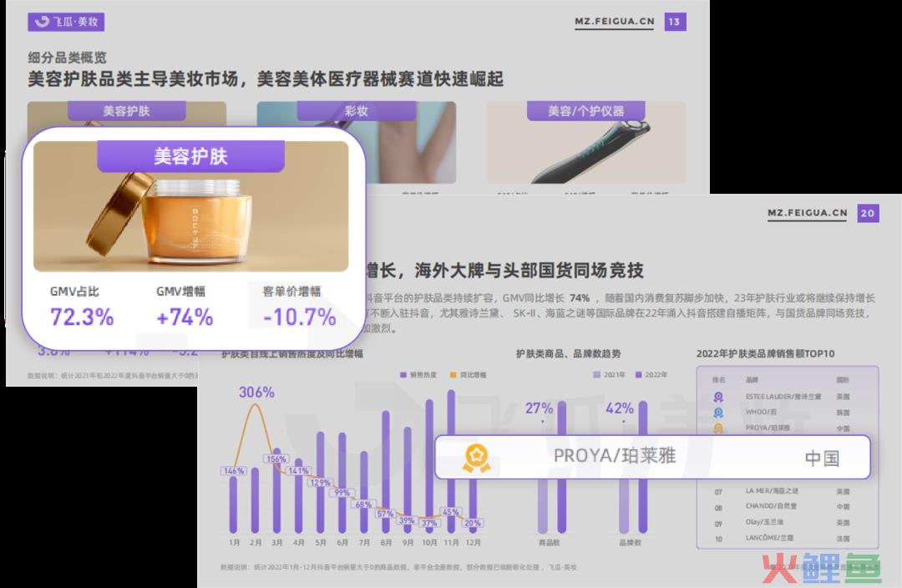The width and height of the screenshot is (902, 588).
Task: Click the gold medal icon beside PROYA/珀莱雅
Action: [477, 458]
